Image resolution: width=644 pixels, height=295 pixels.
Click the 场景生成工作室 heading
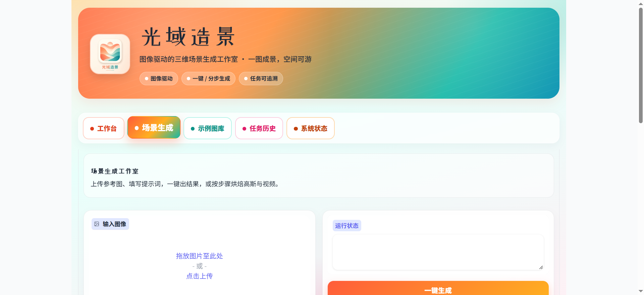click(115, 171)
